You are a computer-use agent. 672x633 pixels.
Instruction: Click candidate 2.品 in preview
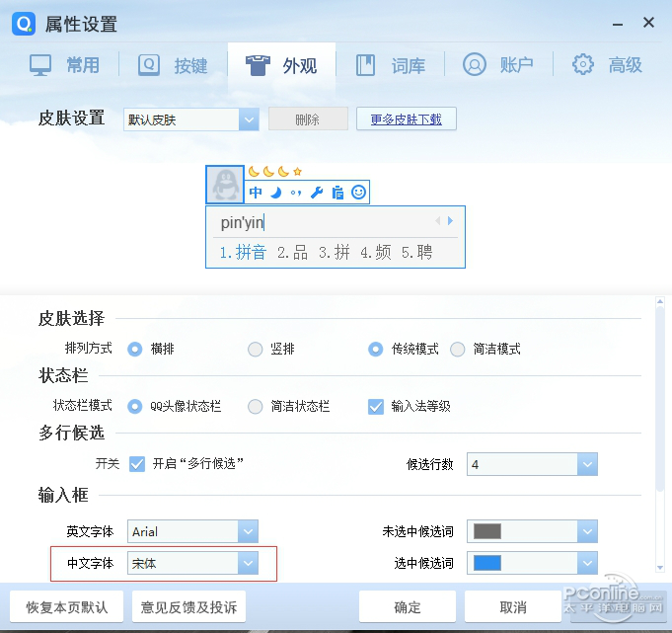coord(292,252)
